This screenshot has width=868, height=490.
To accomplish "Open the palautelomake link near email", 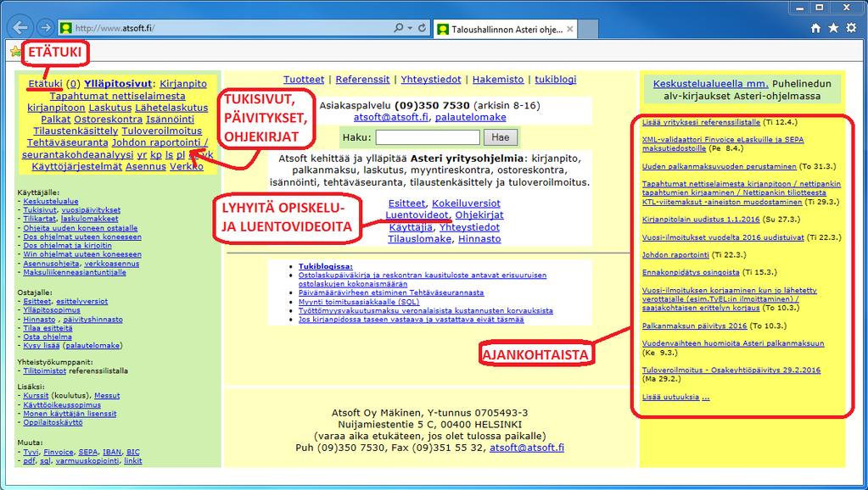I will click(x=471, y=118).
